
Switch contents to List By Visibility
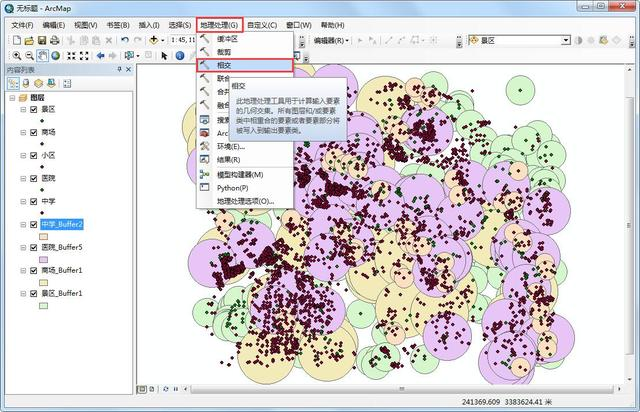(38, 84)
